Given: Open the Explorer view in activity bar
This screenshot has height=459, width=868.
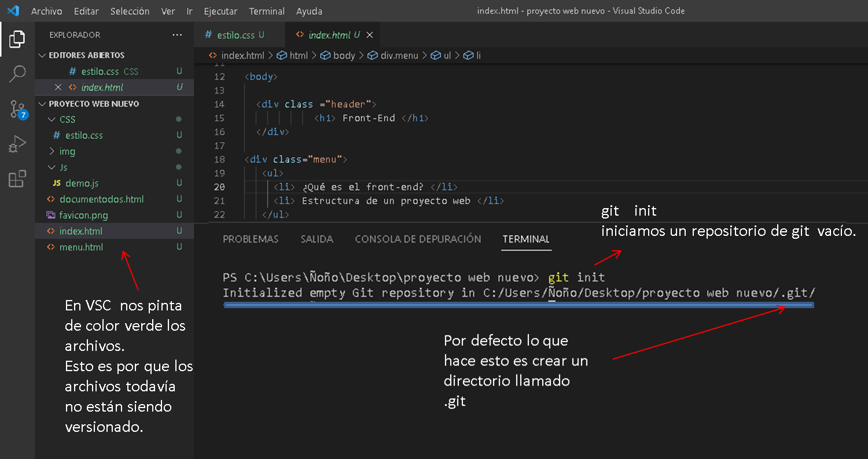Looking at the screenshot, I should tap(17, 39).
